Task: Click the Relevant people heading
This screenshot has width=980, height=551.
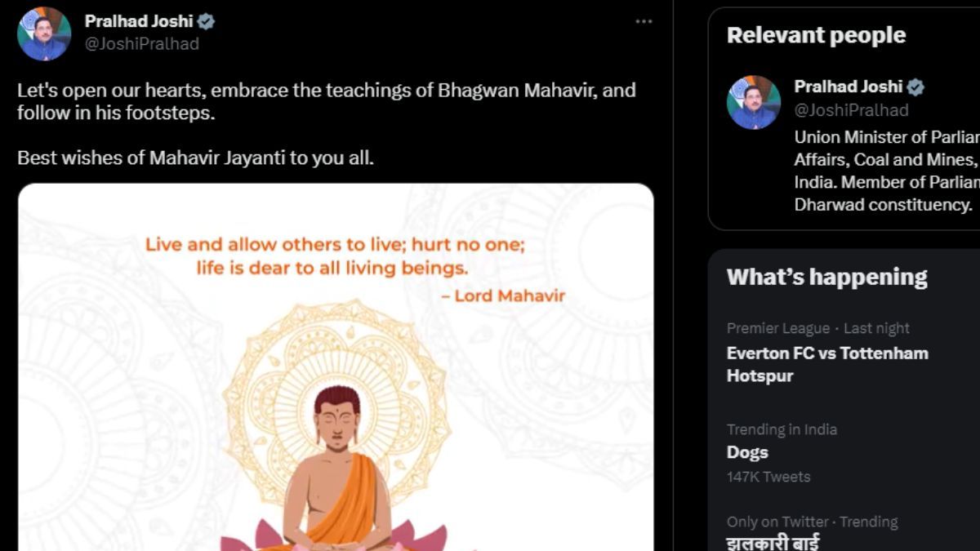Action: (816, 35)
